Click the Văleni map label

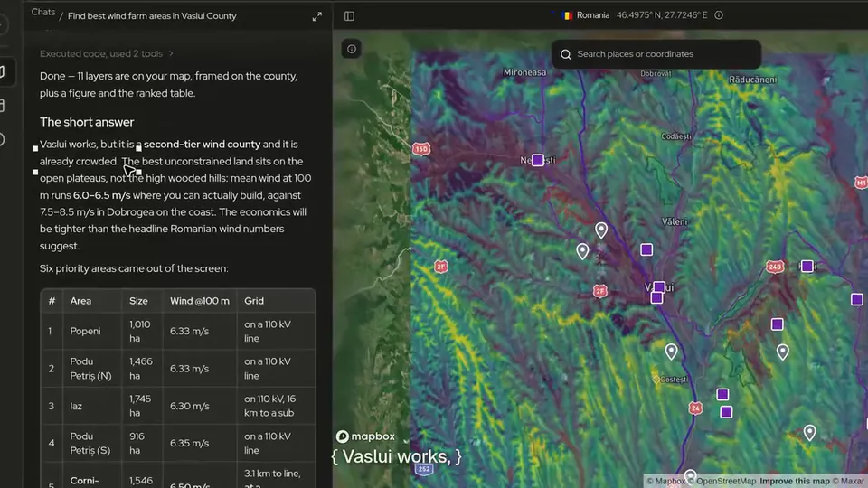(675, 222)
